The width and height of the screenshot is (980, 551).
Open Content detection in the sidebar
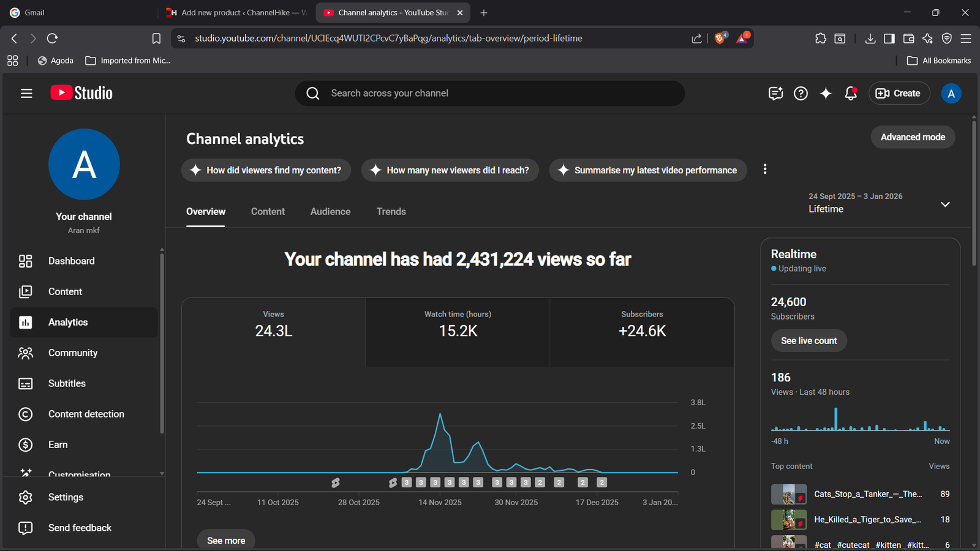click(x=86, y=414)
